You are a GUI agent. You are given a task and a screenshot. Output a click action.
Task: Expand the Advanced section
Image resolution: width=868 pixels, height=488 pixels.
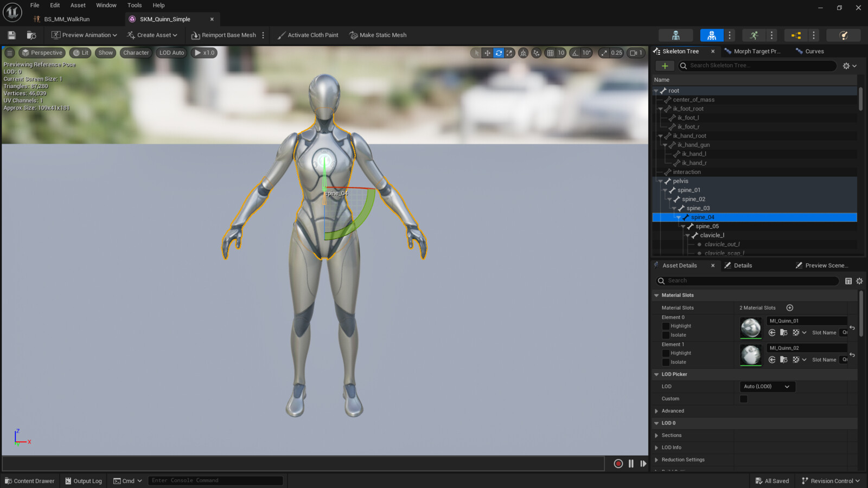pos(656,411)
